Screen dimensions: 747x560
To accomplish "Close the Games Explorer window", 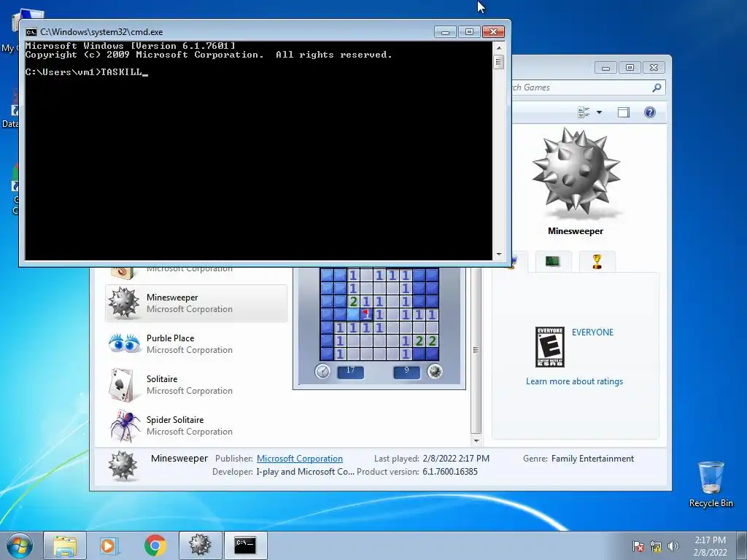I will [x=654, y=68].
